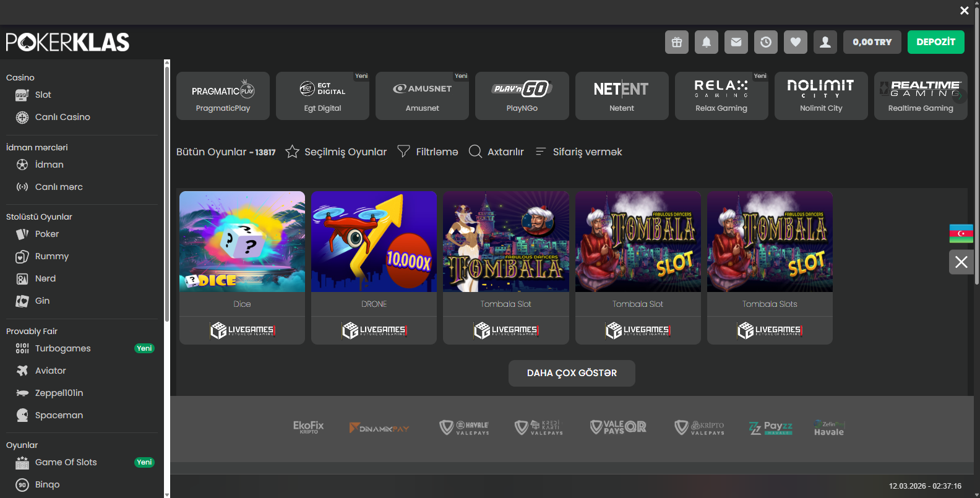The height and width of the screenshot is (498, 980).
Task: Select the Nolimit City provider
Action: 821,96
